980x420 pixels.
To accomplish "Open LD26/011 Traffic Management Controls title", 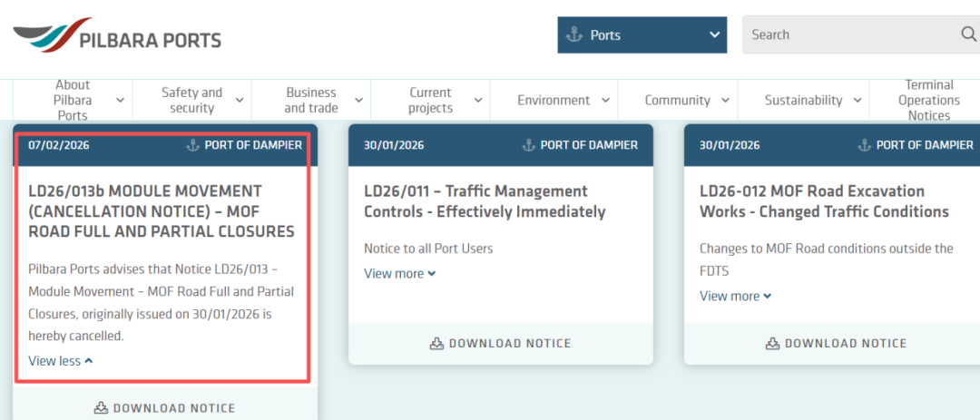I will click(x=484, y=201).
